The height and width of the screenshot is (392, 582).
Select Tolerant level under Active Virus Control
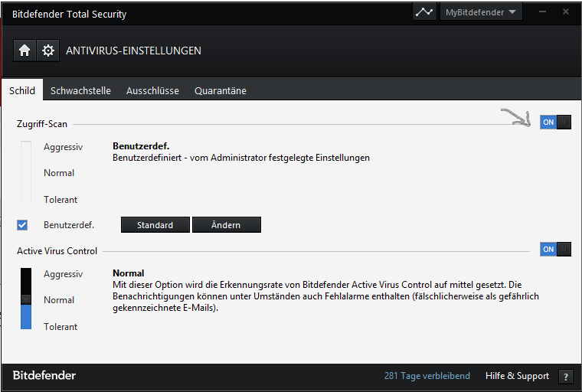pyautogui.click(x=60, y=327)
